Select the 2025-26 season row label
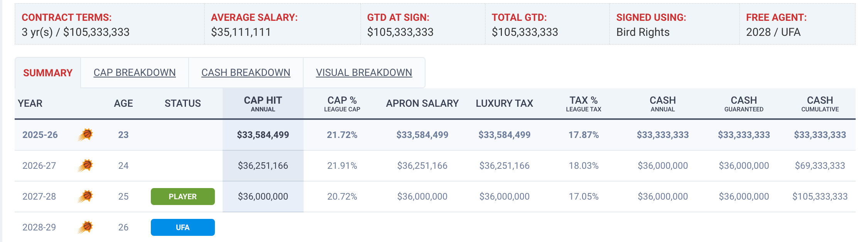The image size is (868, 242). pos(40,135)
